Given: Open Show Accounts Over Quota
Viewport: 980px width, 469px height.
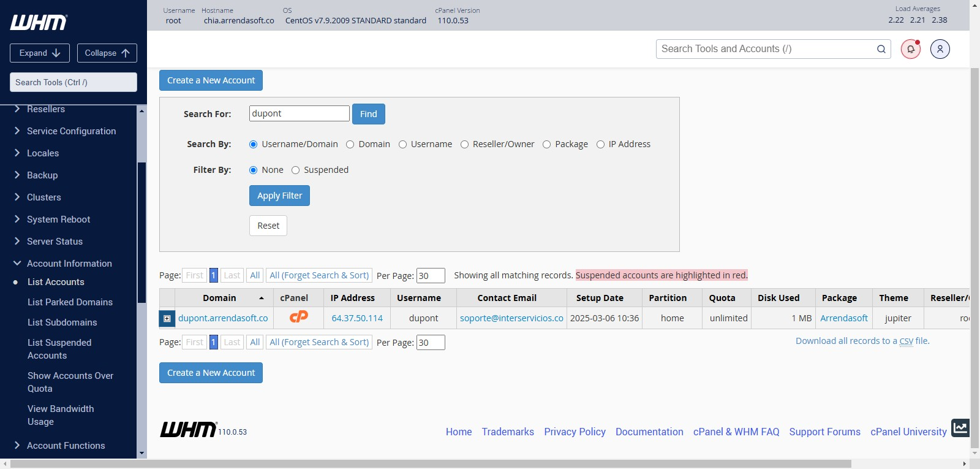Looking at the screenshot, I should [70, 382].
